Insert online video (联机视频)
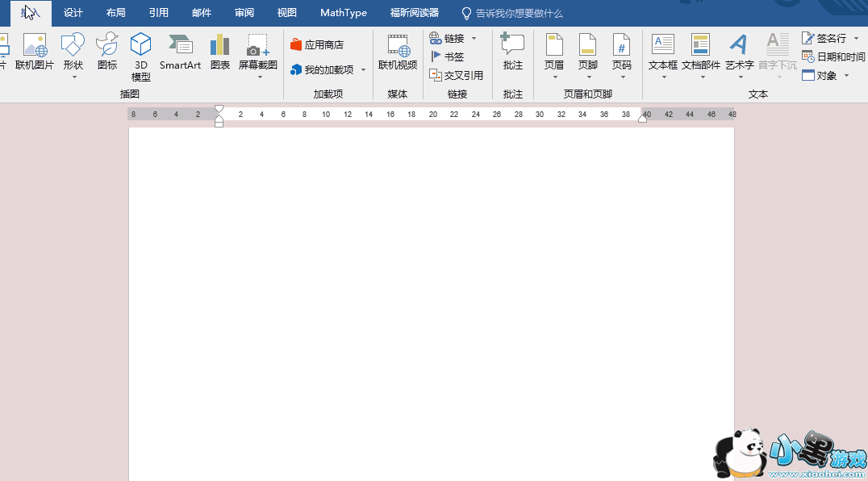Screen dimensions: 868x481 398,52
